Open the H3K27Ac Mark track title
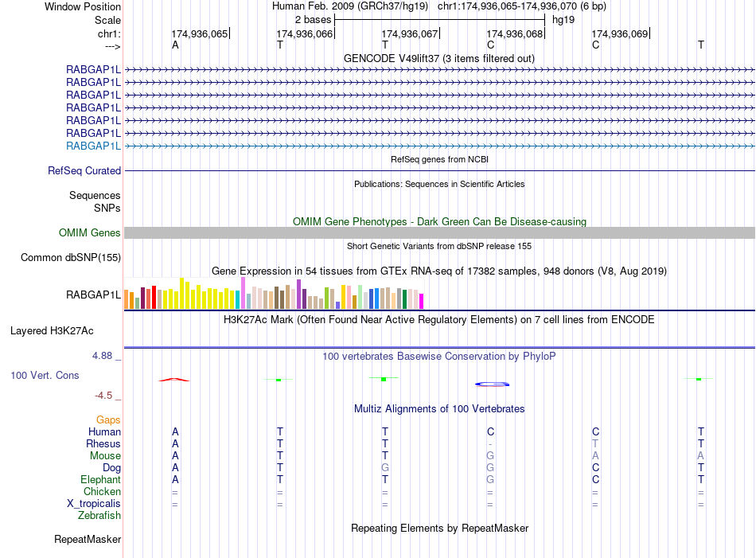The height and width of the screenshot is (558, 756). [x=438, y=320]
